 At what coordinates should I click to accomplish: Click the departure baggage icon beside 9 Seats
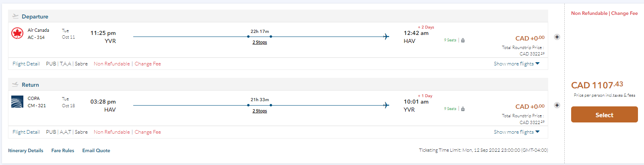click(463, 40)
